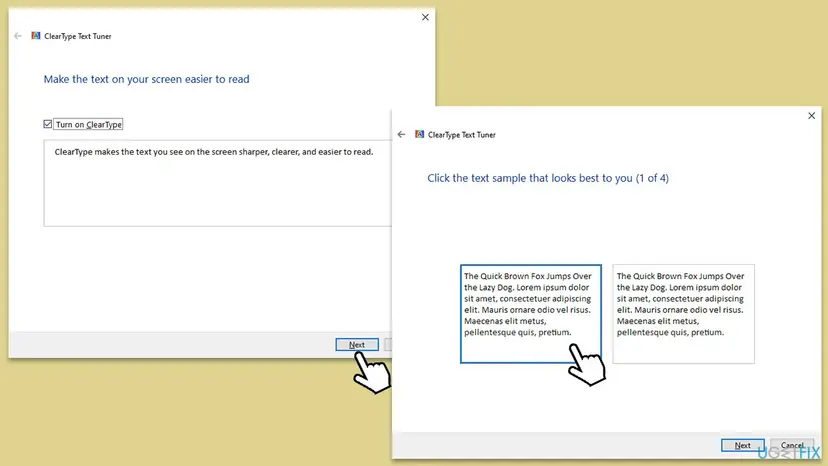Click ClearType Text Tuner icon in right window
Screen dimensions: 828x466
coord(419,134)
